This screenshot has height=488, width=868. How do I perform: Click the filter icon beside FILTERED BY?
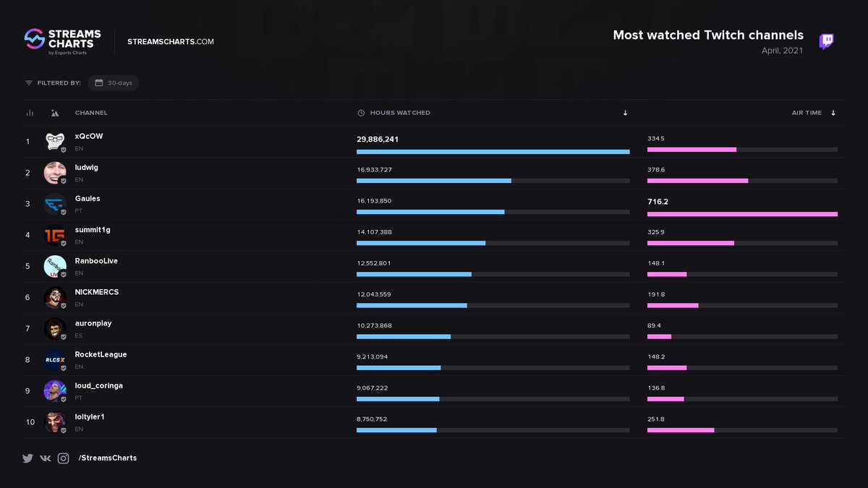pyautogui.click(x=29, y=82)
